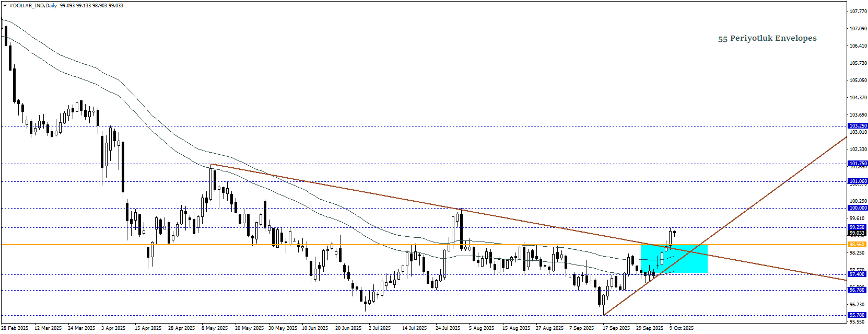Select the 8 May 2025 date marker
Viewport: 868px width, 334px height.
pos(215,328)
